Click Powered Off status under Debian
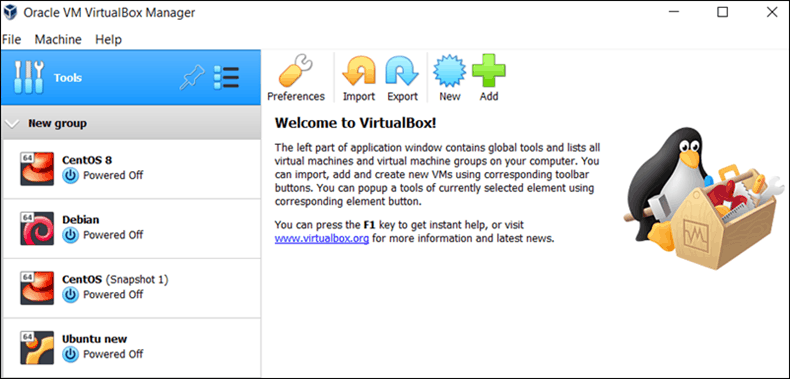Viewport: 790px width, 379px height. [113, 235]
